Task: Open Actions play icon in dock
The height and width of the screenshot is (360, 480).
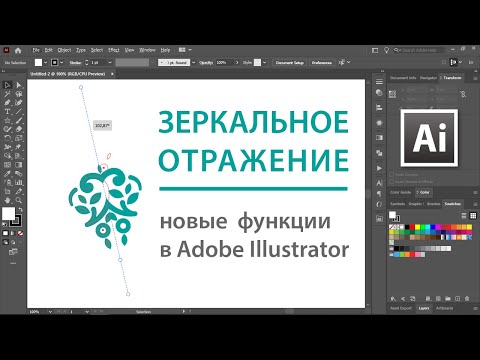Action: click(x=379, y=168)
